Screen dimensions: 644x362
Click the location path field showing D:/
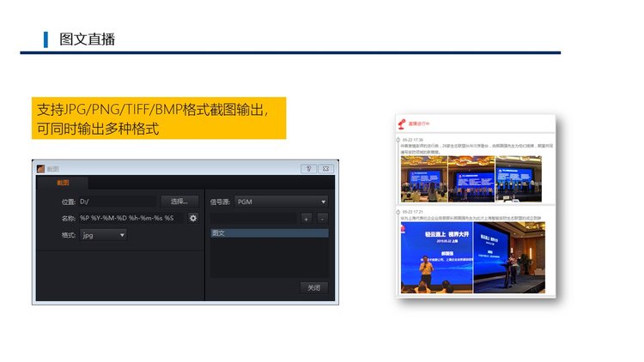115,202
